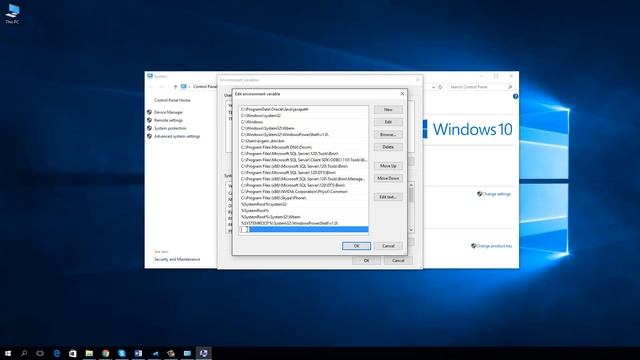Open the Security and Maintenance link
640x360 pixels.
[177, 259]
